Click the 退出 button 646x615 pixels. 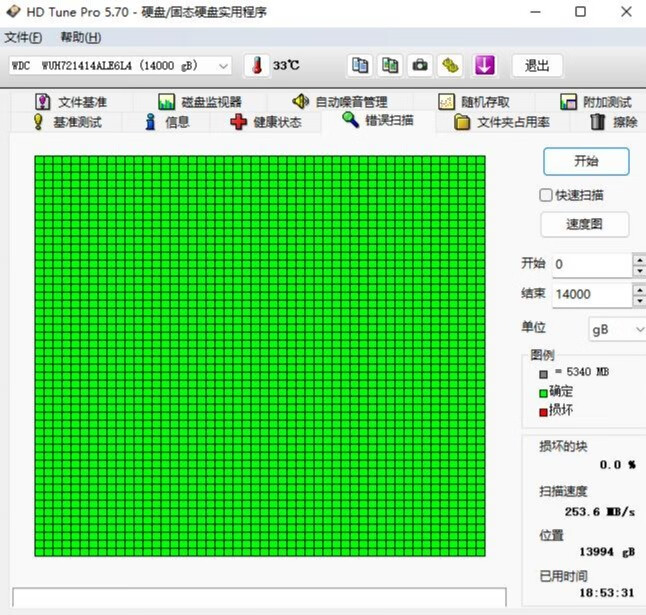(537, 65)
